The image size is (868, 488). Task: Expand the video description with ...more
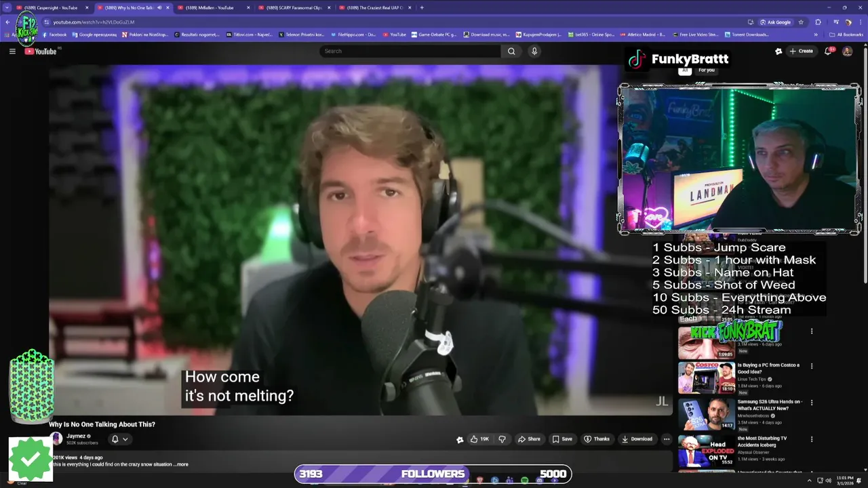click(x=181, y=464)
